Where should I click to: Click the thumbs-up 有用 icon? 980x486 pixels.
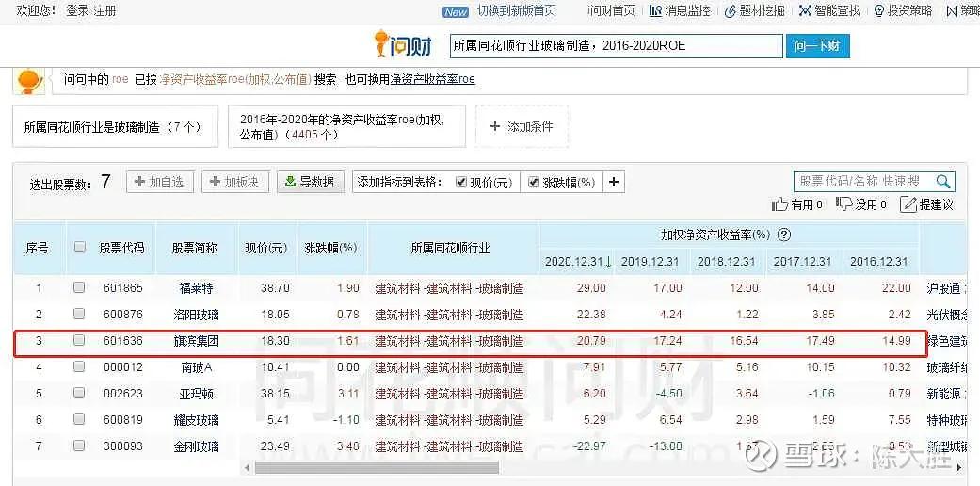pos(780,203)
